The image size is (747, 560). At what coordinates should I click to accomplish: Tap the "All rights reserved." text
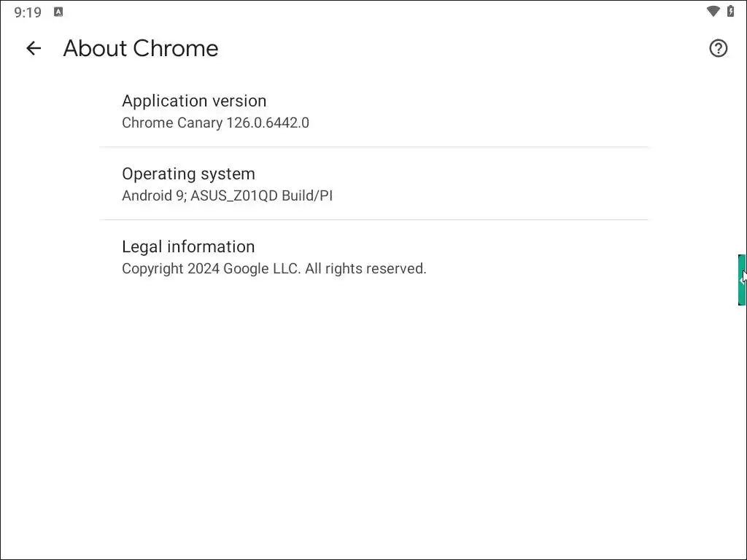click(x=365, y=268)
